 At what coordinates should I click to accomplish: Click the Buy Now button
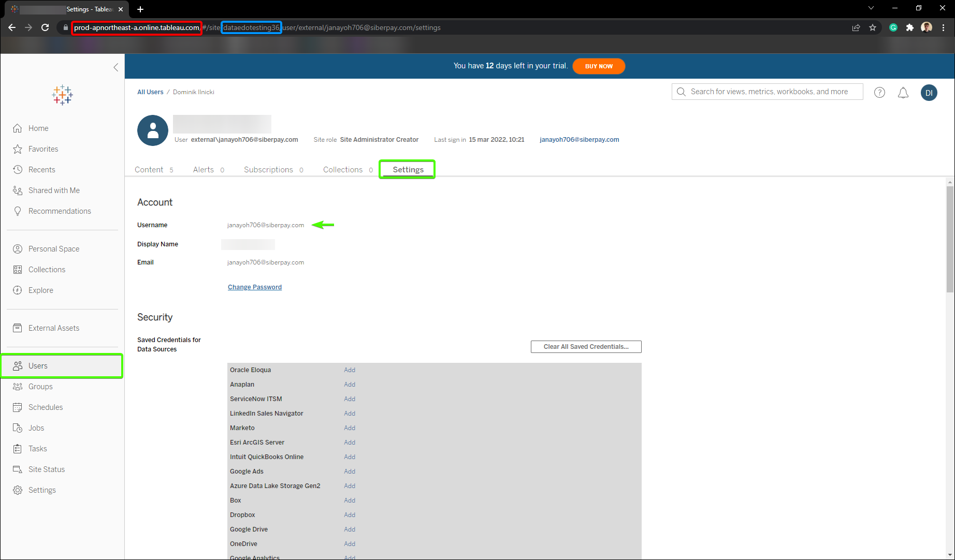(x=599, y=66)
